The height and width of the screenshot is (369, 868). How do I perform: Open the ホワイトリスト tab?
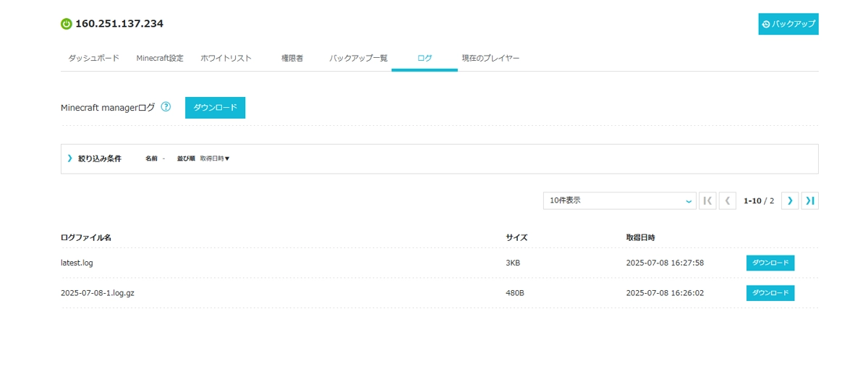coord(226,58)
